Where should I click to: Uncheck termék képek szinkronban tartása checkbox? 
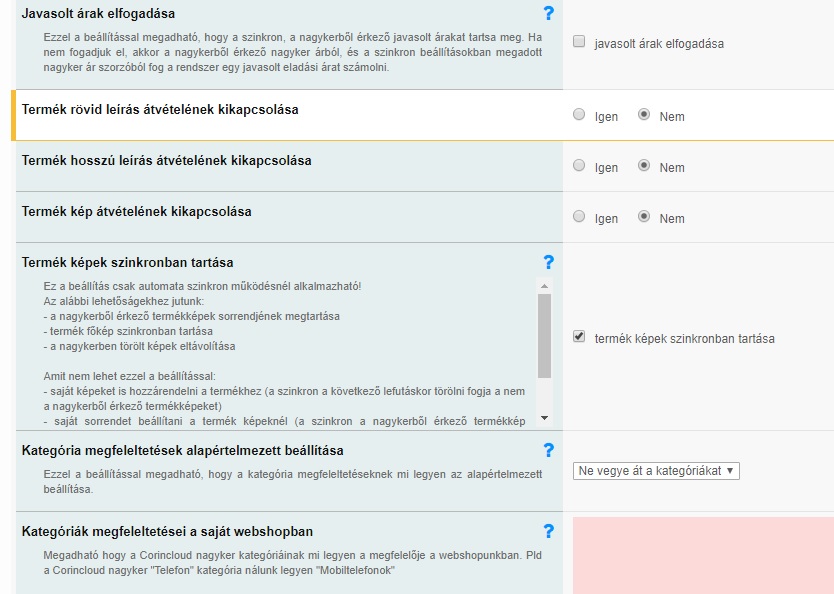tap(579, 337)
